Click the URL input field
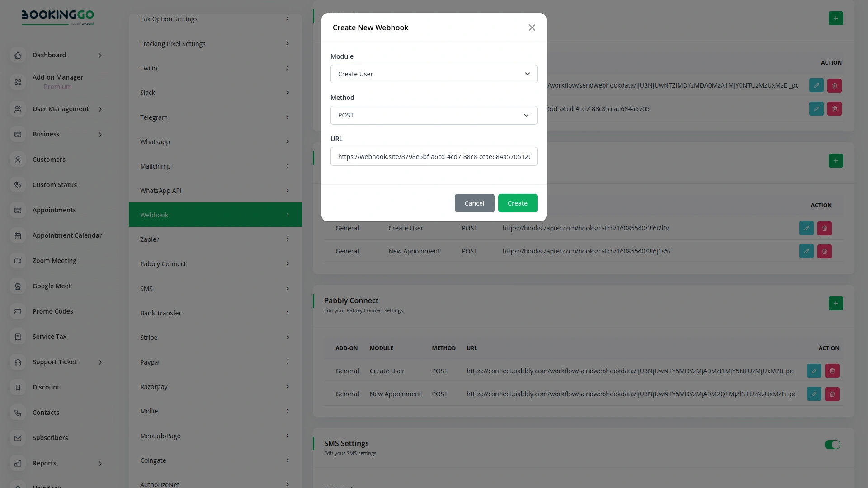 [434, 156]
